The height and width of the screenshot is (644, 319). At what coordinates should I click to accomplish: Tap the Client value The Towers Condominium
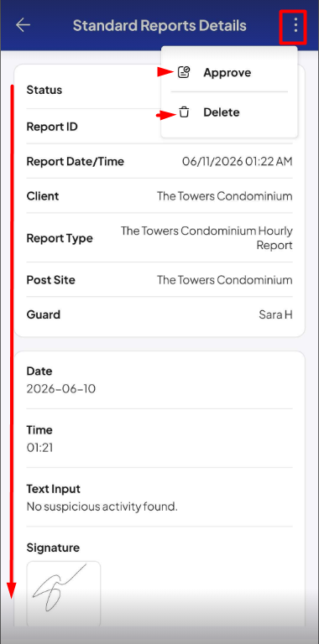click(224, 196)
